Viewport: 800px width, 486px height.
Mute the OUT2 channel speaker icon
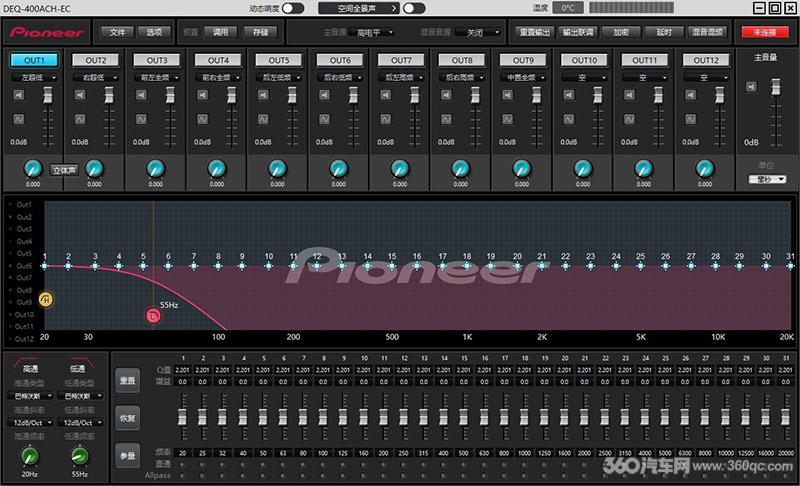tap(80, 95)
